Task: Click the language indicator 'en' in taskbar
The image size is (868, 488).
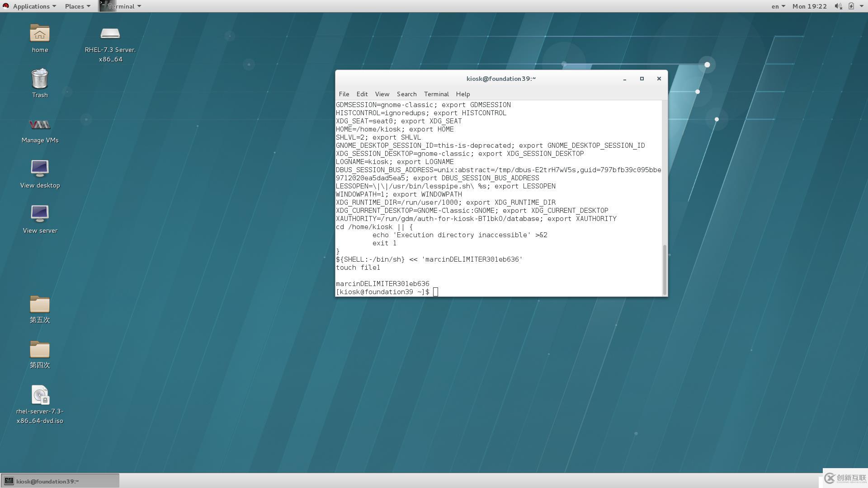Action: 774,6
